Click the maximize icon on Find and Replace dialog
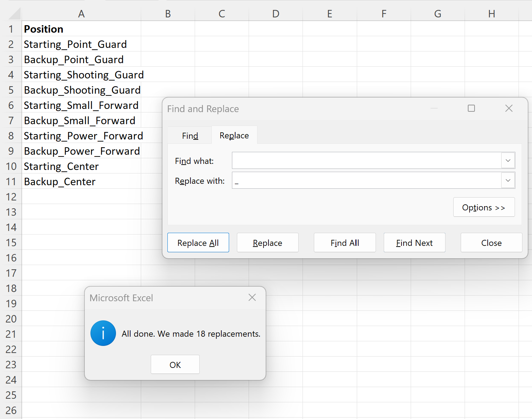 pos(471,108)
